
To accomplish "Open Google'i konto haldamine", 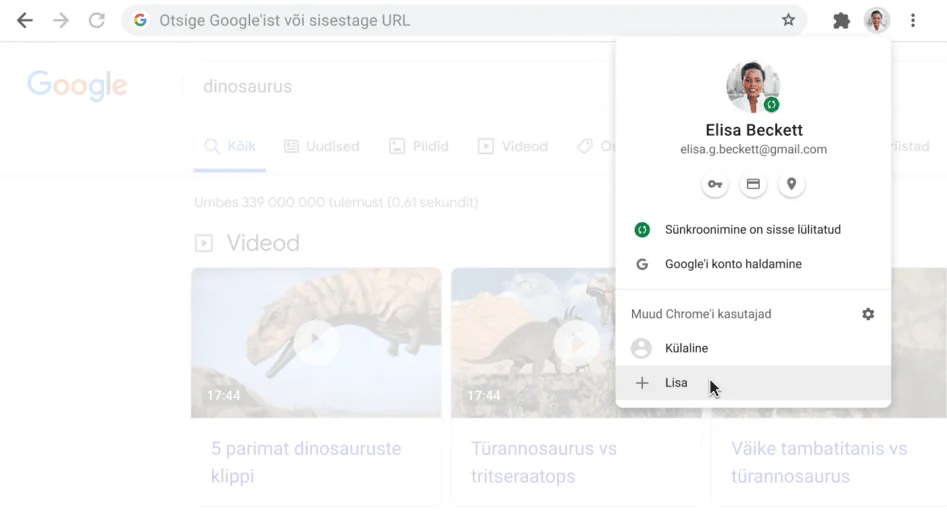I will pos(732,265).
